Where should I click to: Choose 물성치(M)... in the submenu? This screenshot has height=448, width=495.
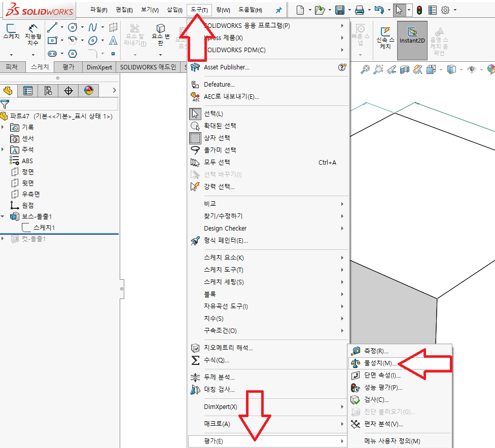(x=400, y=363)
